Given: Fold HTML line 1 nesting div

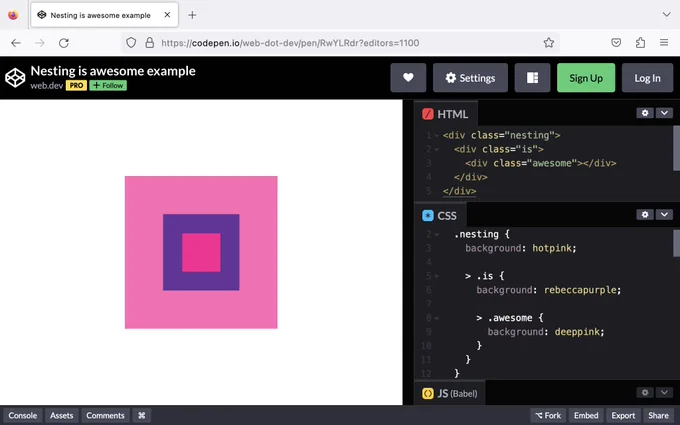Looking at the screenshot, I should [x=437, y=136].
